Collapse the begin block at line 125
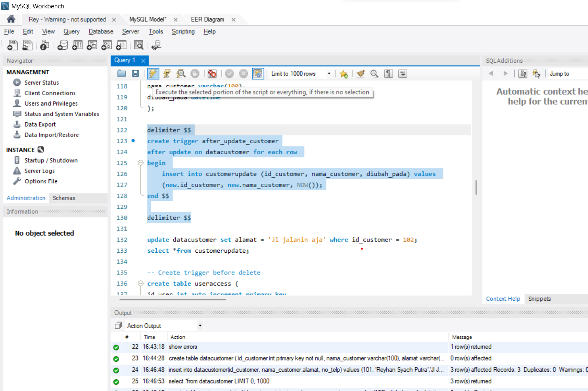This screenshot has height=391, width=588. 141,163
